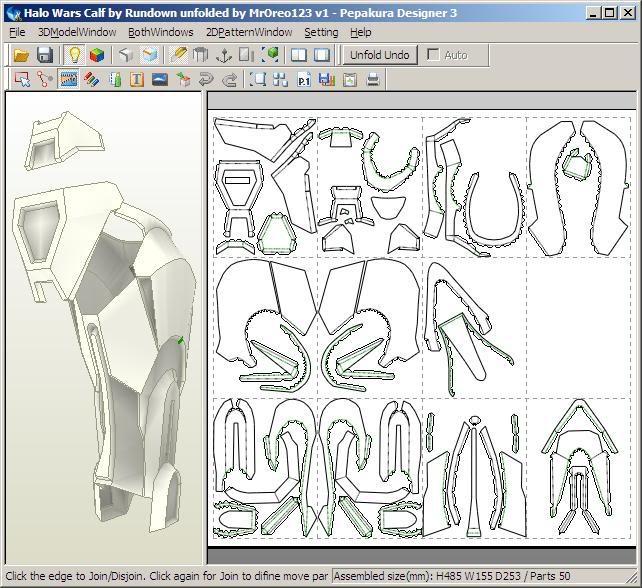Viewport: 642px width, 588px height.
Task: Click the gray folded panels icon
Action: click(201, 55)
